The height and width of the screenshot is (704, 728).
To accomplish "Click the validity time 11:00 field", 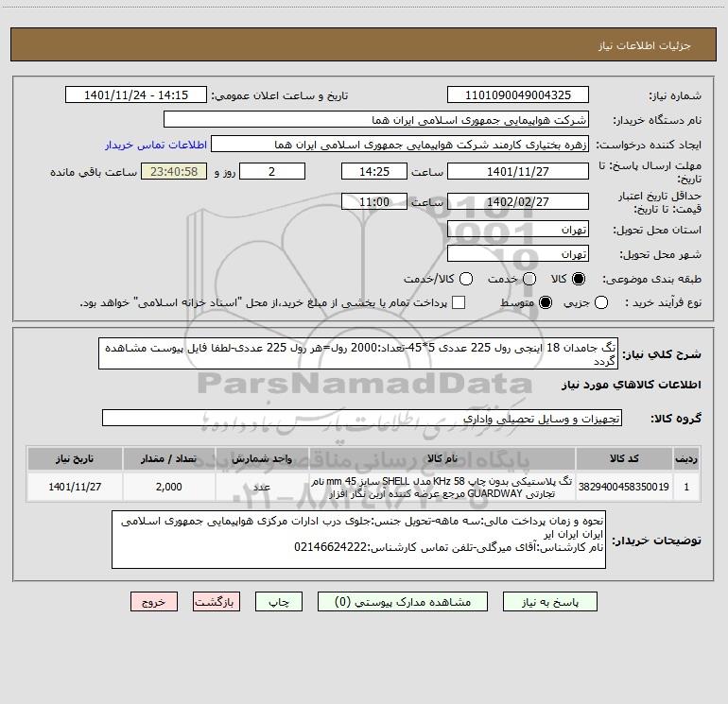I will click(x=374, y=201).
